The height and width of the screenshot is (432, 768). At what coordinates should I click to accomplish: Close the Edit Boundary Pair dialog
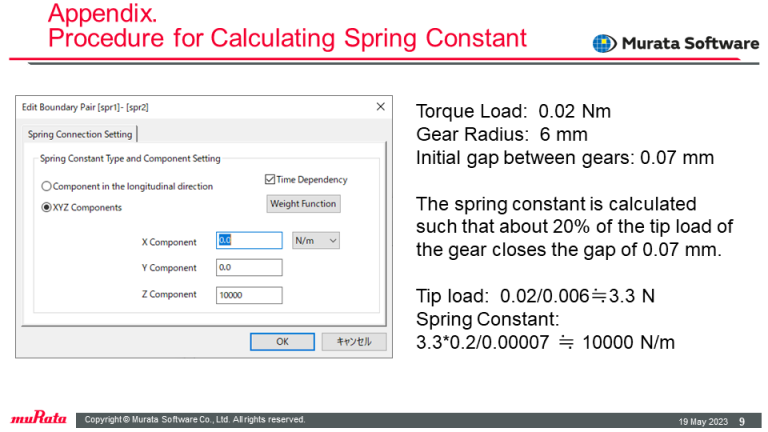click(380, 107)
